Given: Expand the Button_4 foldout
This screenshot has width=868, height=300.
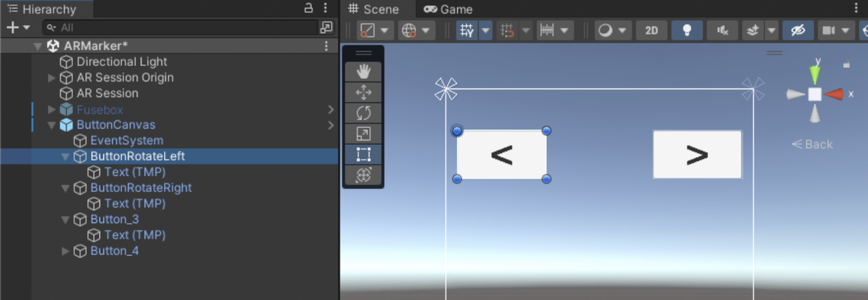Looking at the screenshot, I should coord(65,251).
